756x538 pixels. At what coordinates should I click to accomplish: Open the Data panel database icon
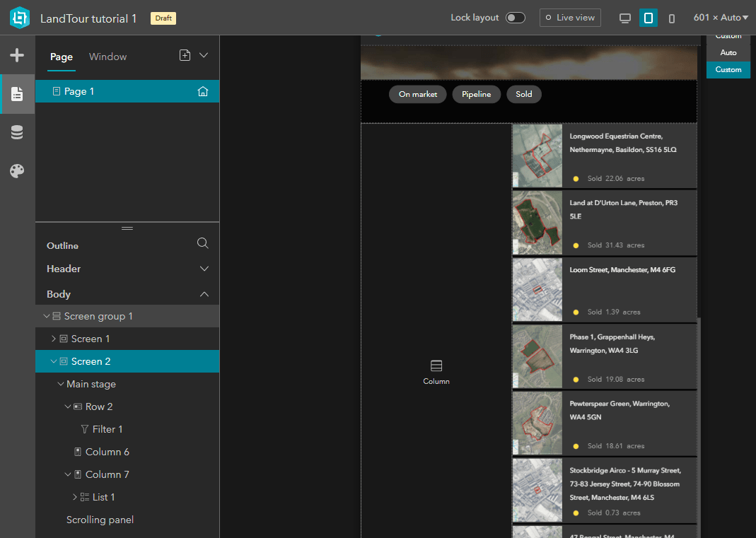17,132
